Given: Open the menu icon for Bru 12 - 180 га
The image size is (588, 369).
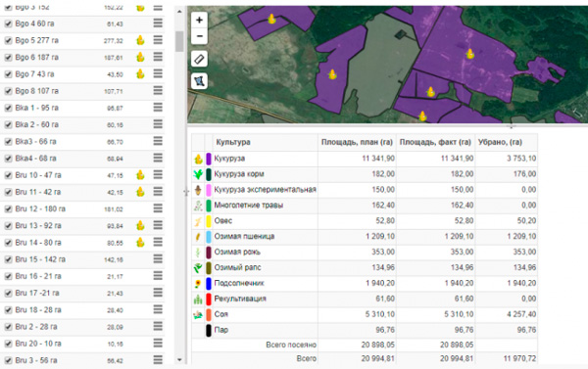Looking at the screenshot, I should (158, 208).
